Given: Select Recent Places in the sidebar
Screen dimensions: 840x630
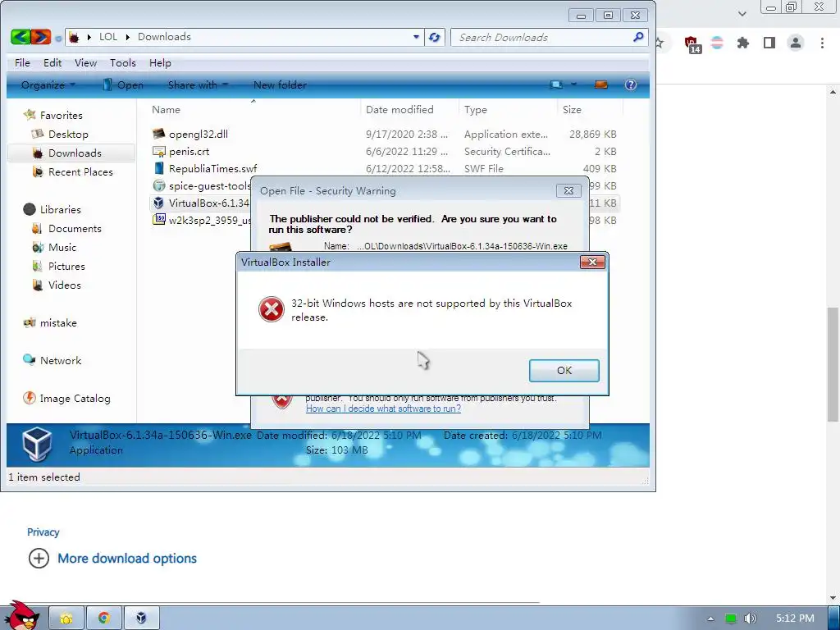Looking at the screenshot, I should 72,172.
